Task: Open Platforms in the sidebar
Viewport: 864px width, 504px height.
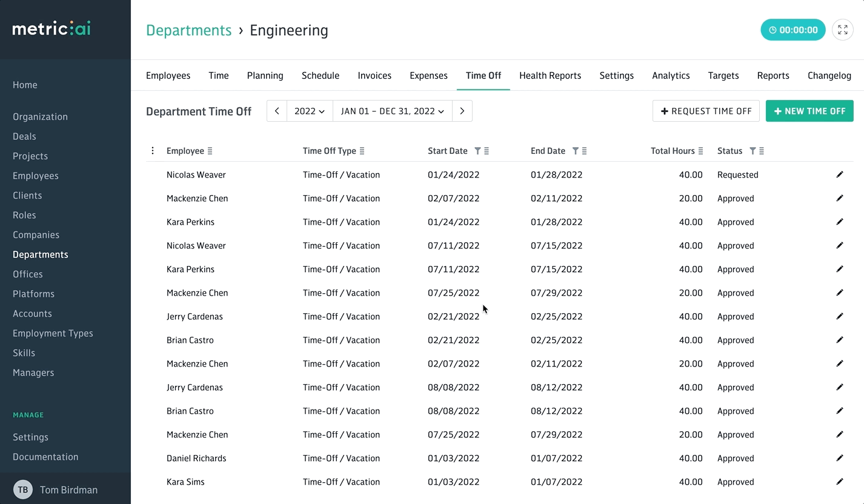Action: 33,294
